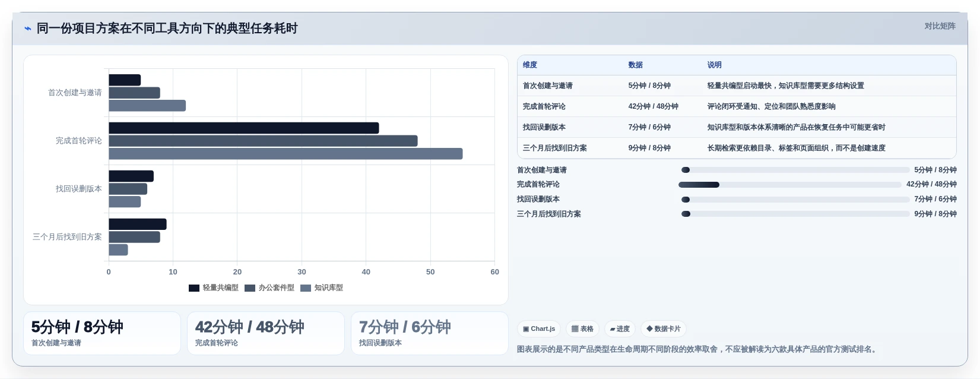Screen dimensions: 980x379
Task: Click the 知识库型 legend label text
Action: (329, 288)
